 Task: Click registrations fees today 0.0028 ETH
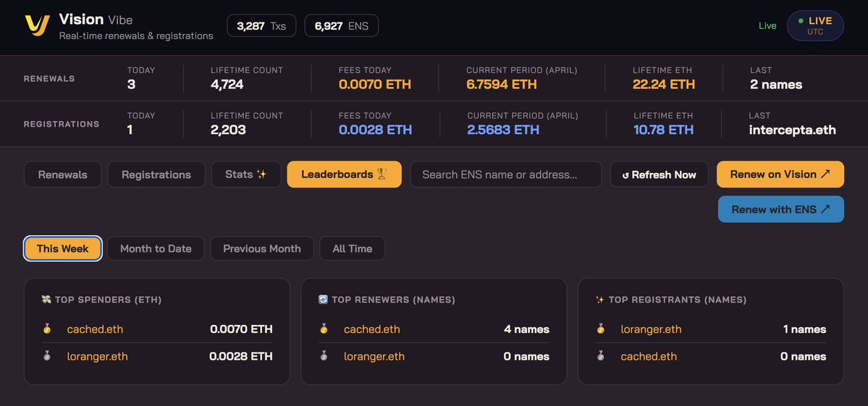(x=375, y=130)
